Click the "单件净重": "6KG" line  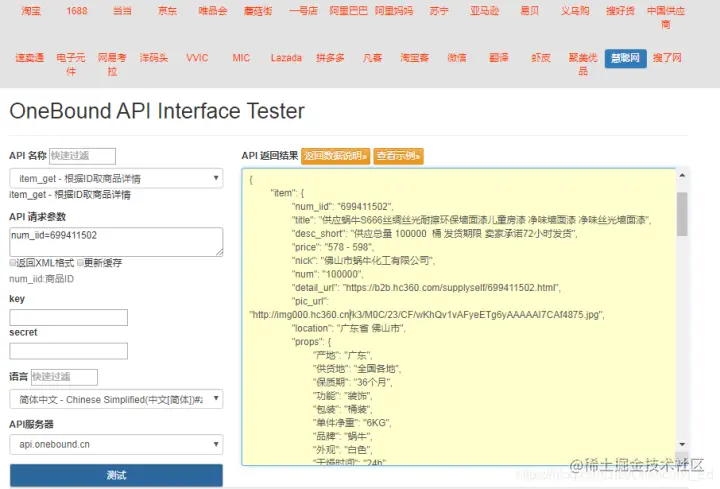(x=352, y=422)
